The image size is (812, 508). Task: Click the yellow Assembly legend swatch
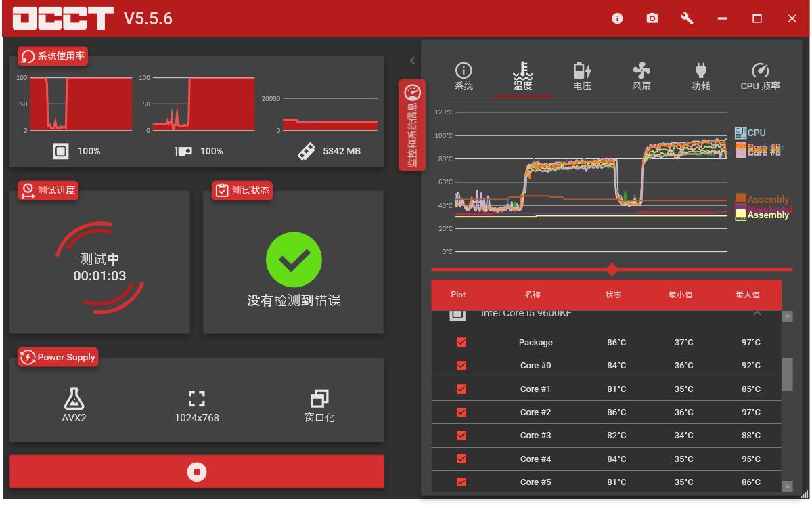741,215
